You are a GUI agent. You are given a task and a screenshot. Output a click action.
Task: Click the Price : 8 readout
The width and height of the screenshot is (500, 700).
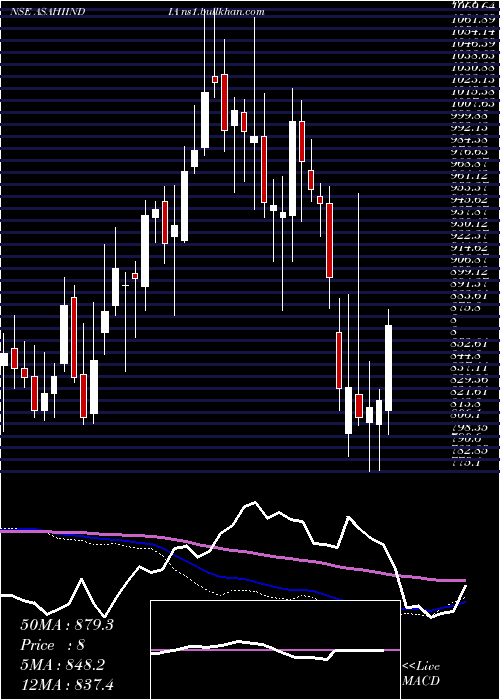click(x=52, y=645)
